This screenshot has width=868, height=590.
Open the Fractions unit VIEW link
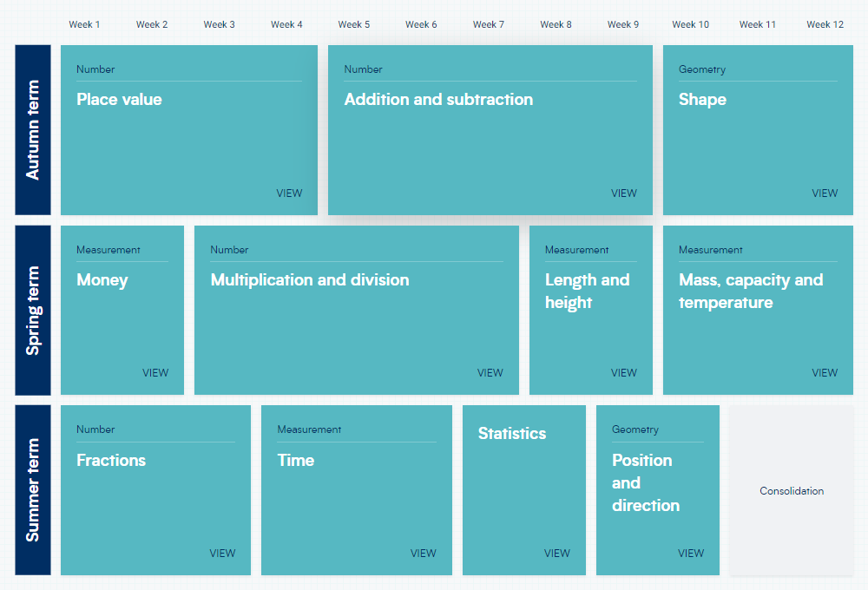[x=222, y=554]
